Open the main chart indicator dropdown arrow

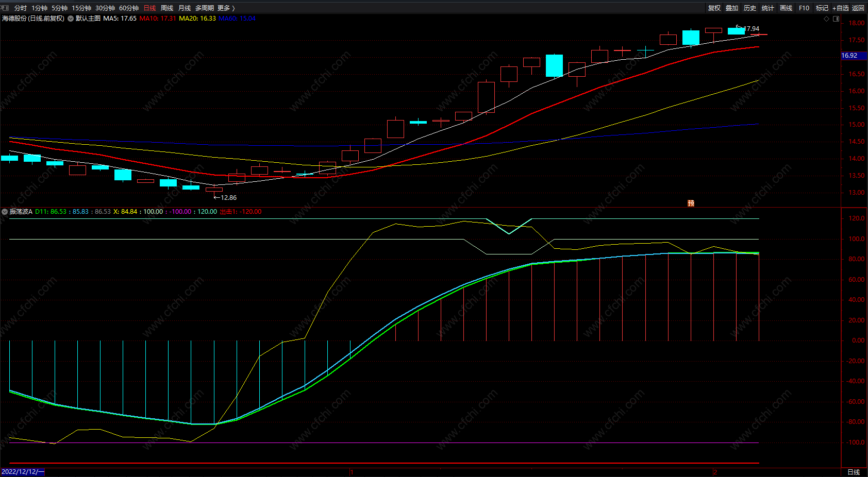tap(71, 19)
